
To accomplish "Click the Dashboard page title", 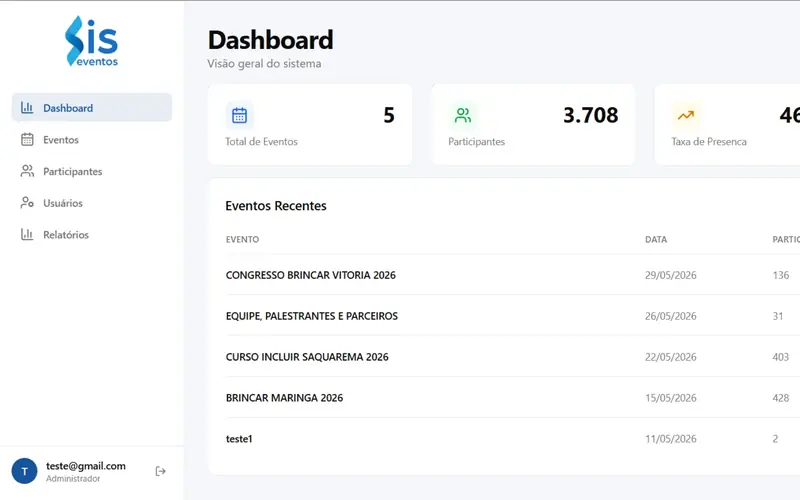I will [270, 40].
